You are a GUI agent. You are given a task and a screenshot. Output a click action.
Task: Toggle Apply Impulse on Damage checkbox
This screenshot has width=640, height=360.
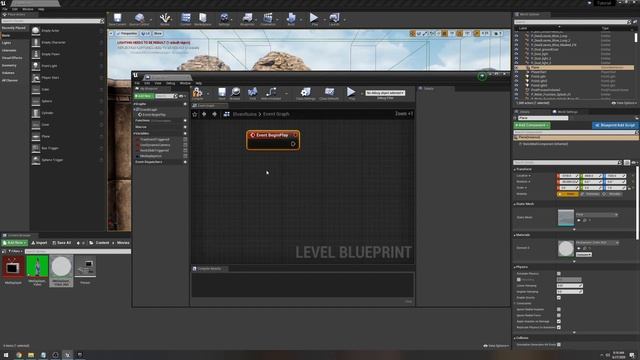pyautogui.click(x=559, y=321)
